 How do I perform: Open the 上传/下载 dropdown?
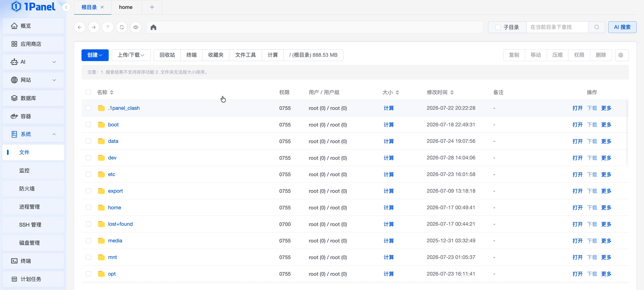[131, 55]
